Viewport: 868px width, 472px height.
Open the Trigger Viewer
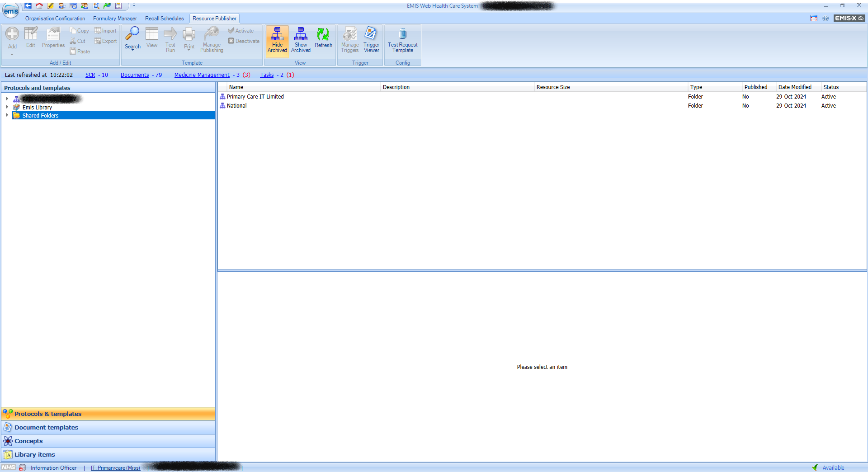pyautogui.click(x=371, y=40)
